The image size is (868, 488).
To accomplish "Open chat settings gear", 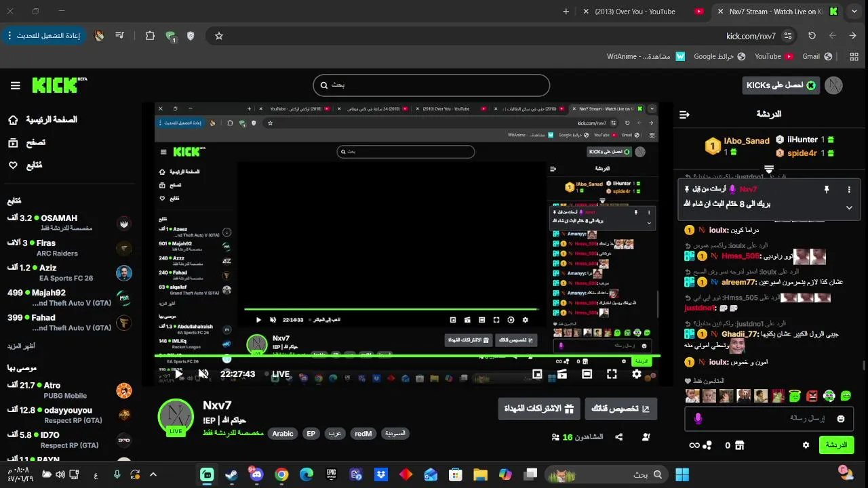I will [x=806, y=445].
